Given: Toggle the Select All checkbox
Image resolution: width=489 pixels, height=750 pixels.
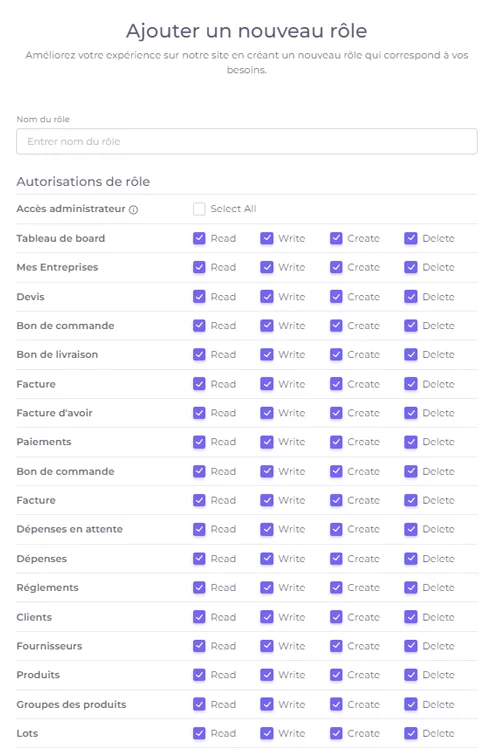Looking at the screenshot, I should click(x=199, y=209).
